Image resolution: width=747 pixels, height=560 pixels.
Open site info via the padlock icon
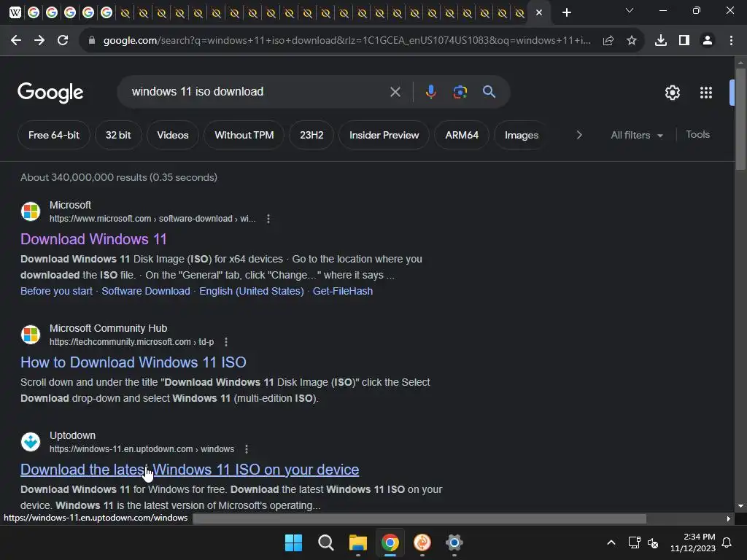coord(92,41)
